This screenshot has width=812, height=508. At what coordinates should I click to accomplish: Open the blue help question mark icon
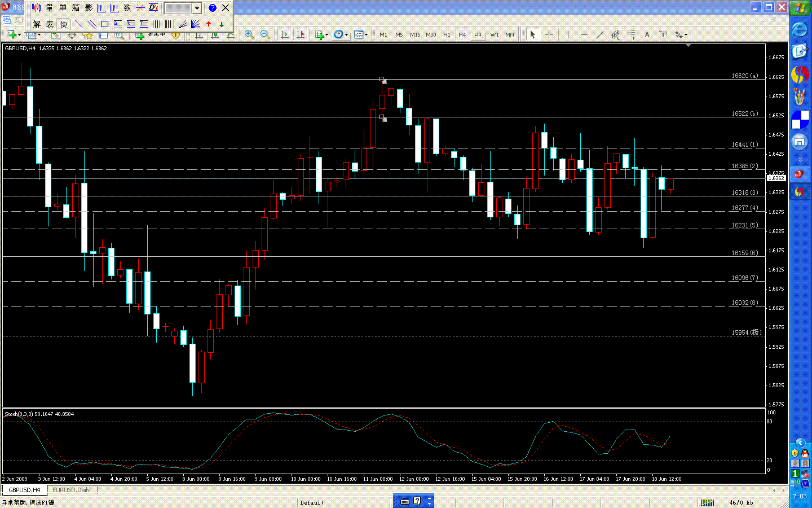point(213,8)
